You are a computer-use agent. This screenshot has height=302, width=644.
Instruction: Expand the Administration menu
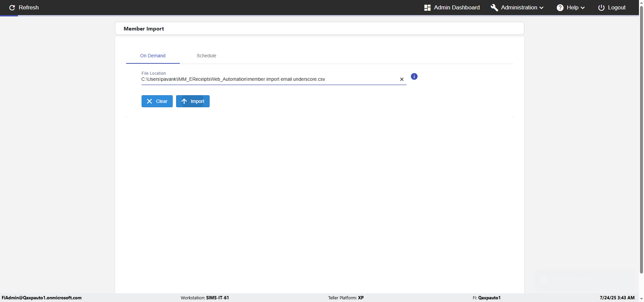tap(517, 7)
